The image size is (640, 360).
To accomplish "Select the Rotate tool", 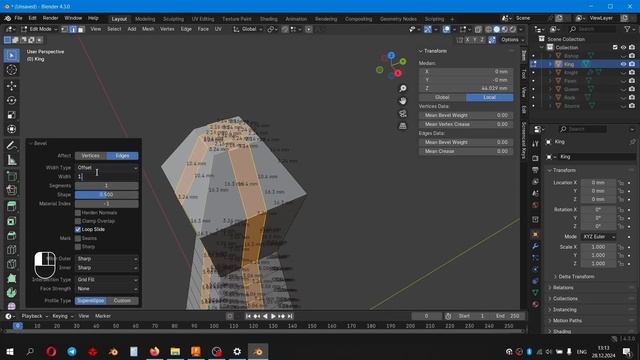I will pos(11,100).
